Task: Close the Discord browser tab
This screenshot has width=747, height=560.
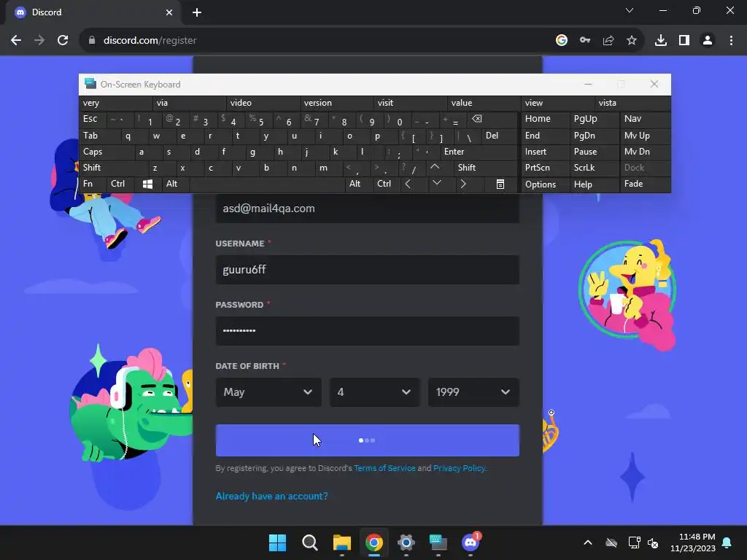Action: click(x=169, y=12)
